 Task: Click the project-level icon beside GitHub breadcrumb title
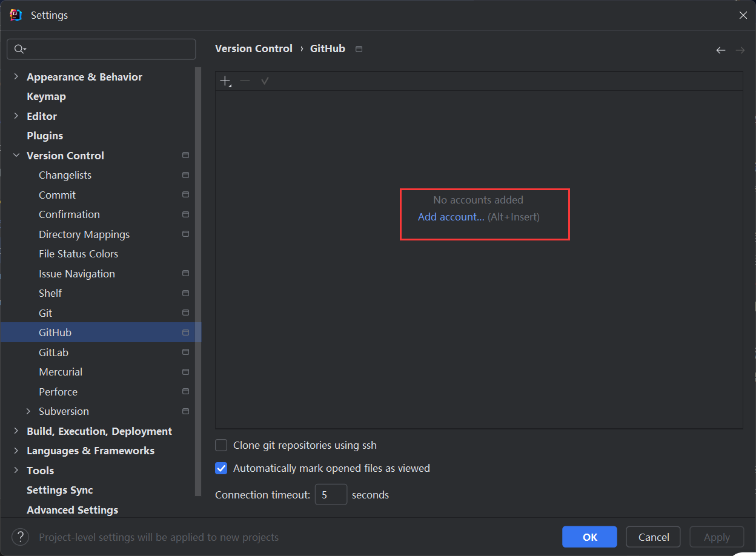click(359, 49)
